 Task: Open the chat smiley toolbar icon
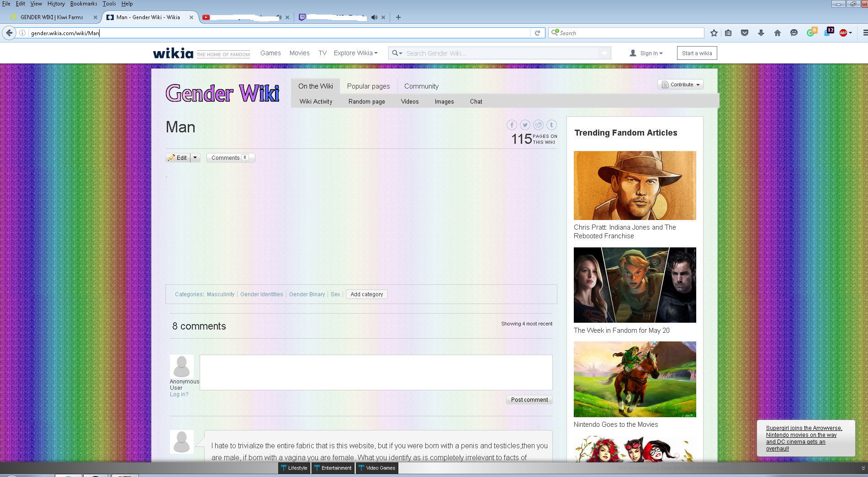click(794, 33)
